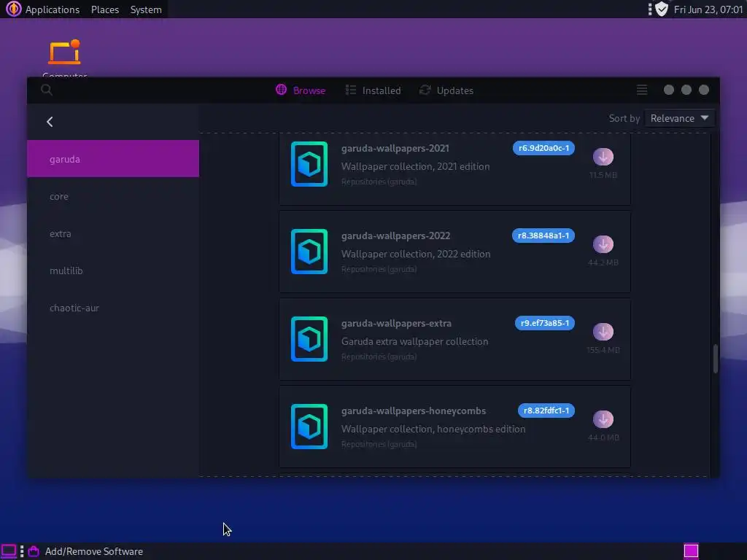Open the garuda-wallpapers-2022 package title
747x560 pixels.
[395, 236]
